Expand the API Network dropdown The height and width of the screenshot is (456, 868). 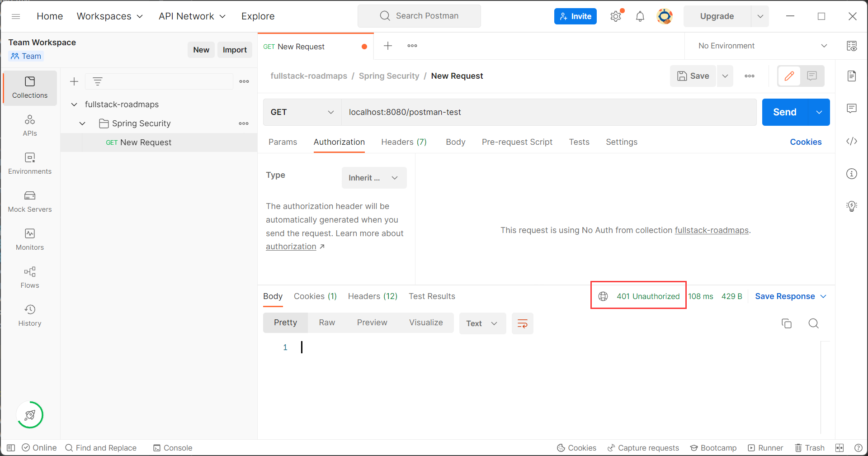coord(192,16)
